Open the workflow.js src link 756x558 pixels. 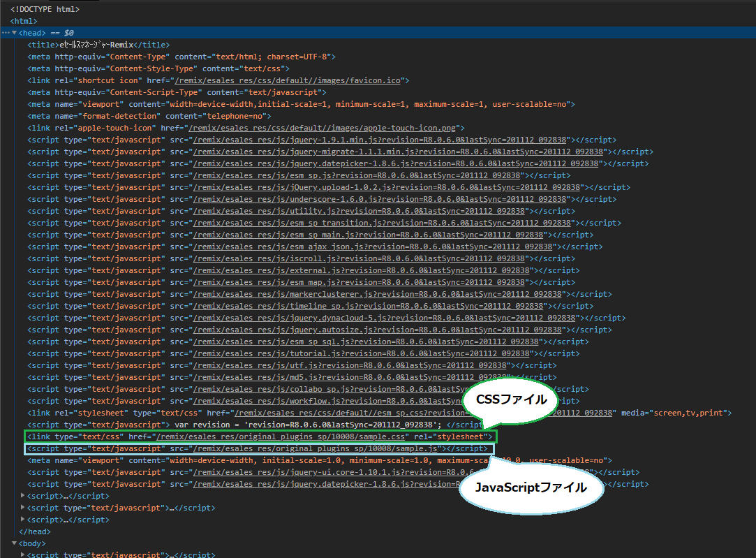tap(328, 401)
